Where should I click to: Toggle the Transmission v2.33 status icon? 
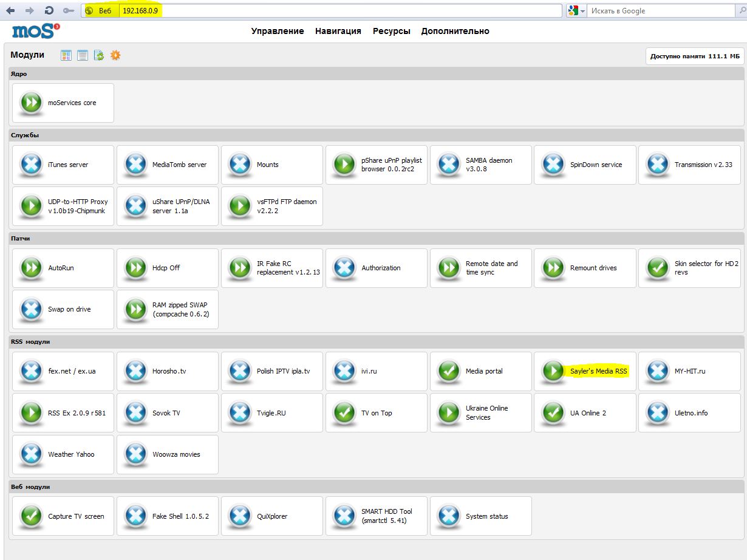click(x=657, y=165)
